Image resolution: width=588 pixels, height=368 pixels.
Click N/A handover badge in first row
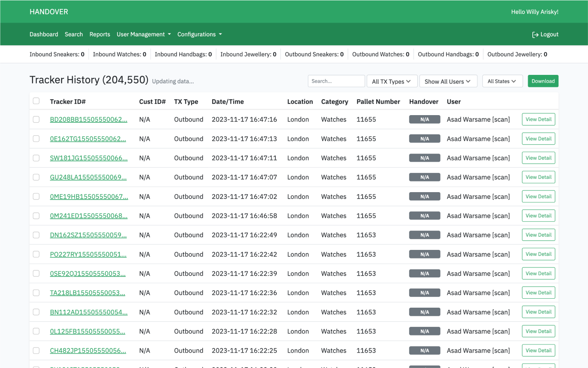tap(424, 119)
